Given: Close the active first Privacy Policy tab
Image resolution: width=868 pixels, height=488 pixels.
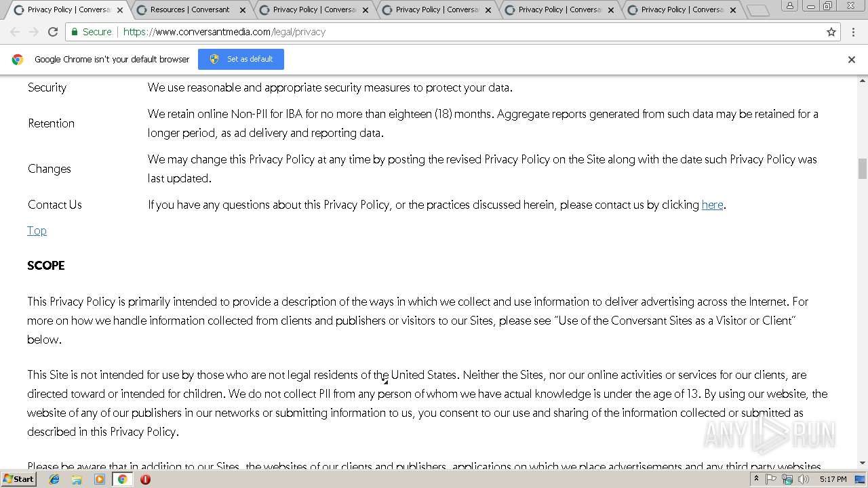Looking at the screenshot, I should click(120, 10).
